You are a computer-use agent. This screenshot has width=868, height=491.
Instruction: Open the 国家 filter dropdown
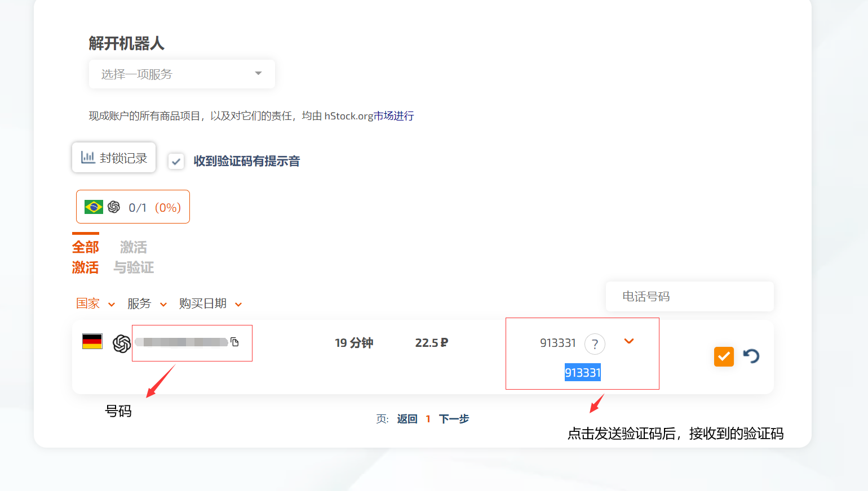pyautogui.click(x=95, y=304)
